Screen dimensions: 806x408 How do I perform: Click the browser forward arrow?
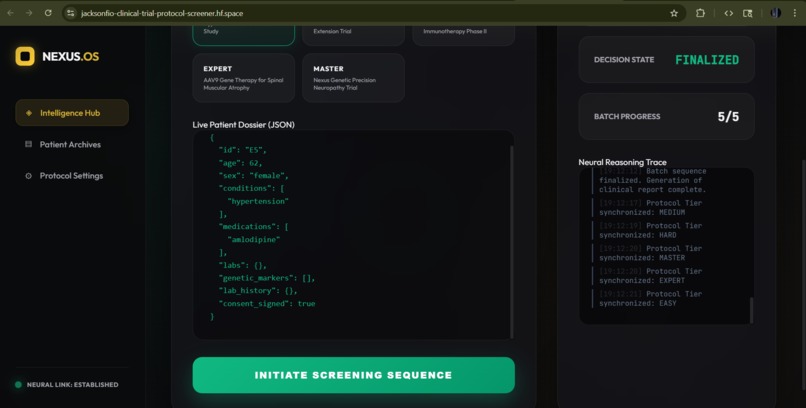(x=29, y=13)
